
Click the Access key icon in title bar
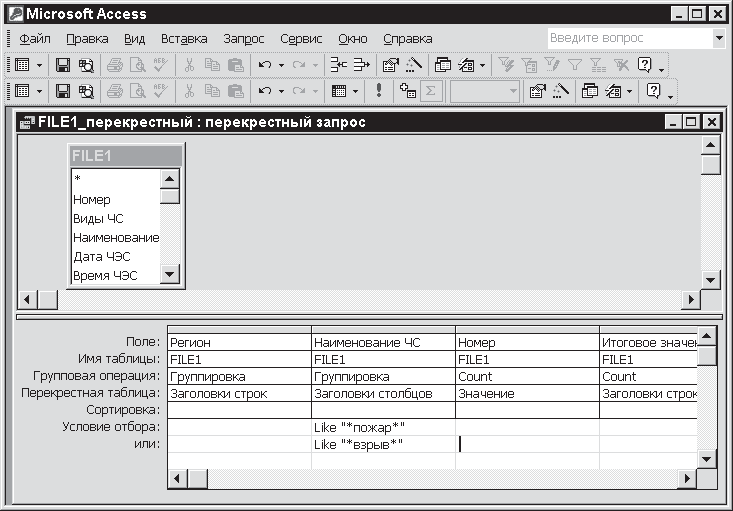coord(13,14)
